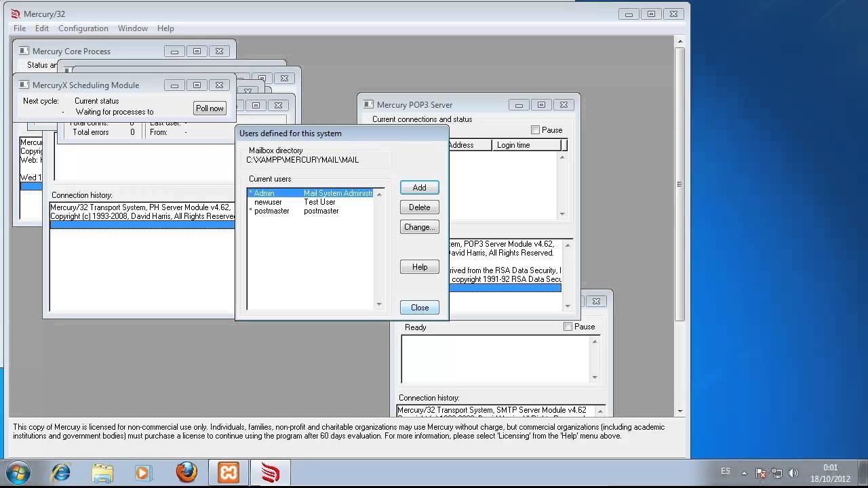The image size is (868, 488).
Task: Click Poll now in Scheduling Module
Action: tap(210, 108)
